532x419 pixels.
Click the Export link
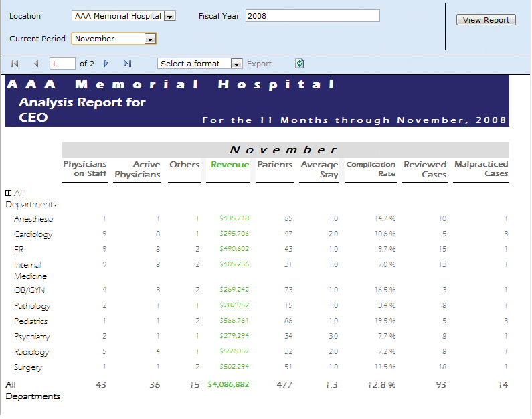pos(259,64)
